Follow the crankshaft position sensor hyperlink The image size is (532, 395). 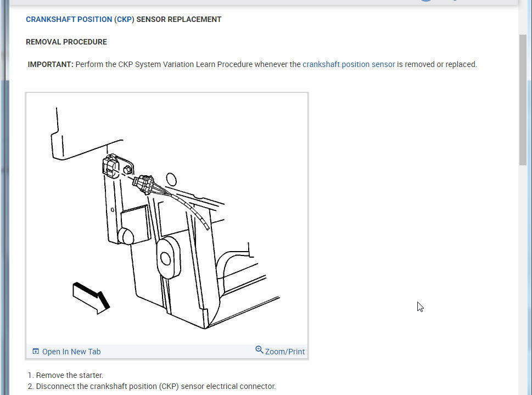tap(349, 64)
